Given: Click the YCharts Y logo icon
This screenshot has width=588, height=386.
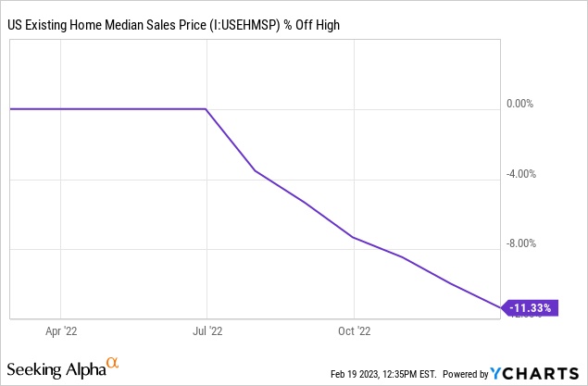Looking at the screenshot, I should 499,373.
